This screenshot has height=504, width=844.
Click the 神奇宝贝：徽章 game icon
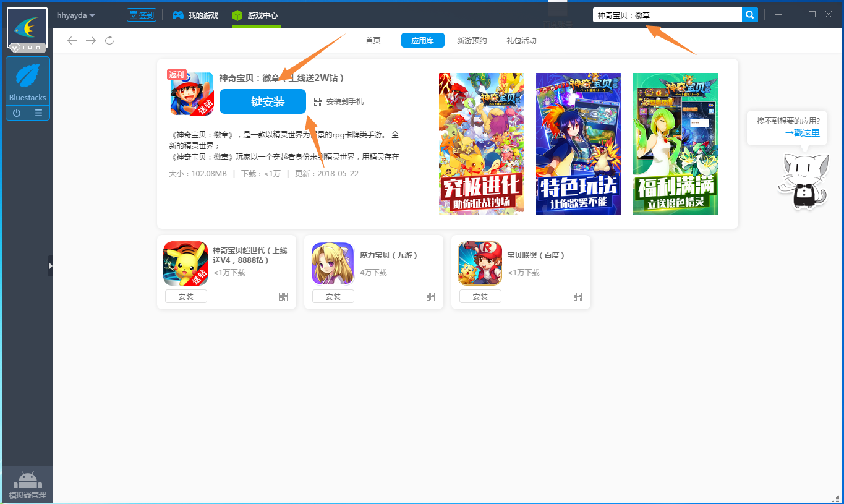click(192, 94)
